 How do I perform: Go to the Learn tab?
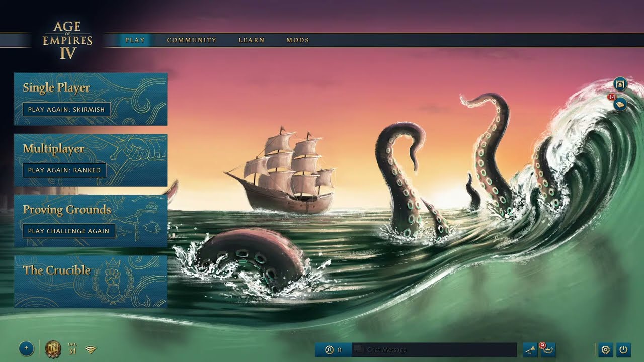click(252, 40)
